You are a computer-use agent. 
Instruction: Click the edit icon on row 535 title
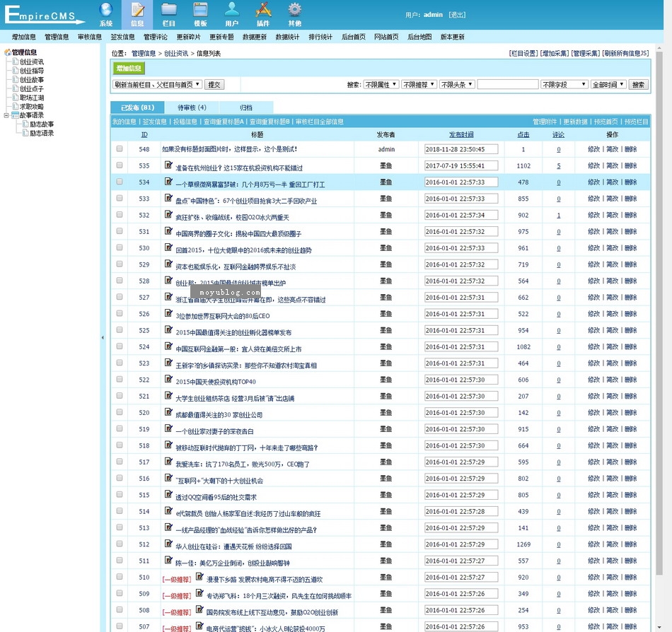click(168, 165)
